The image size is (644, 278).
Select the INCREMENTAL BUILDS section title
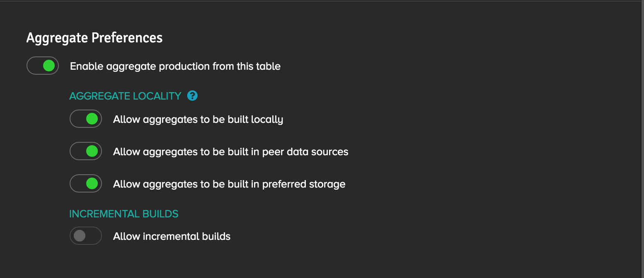[x=124, y=214]
